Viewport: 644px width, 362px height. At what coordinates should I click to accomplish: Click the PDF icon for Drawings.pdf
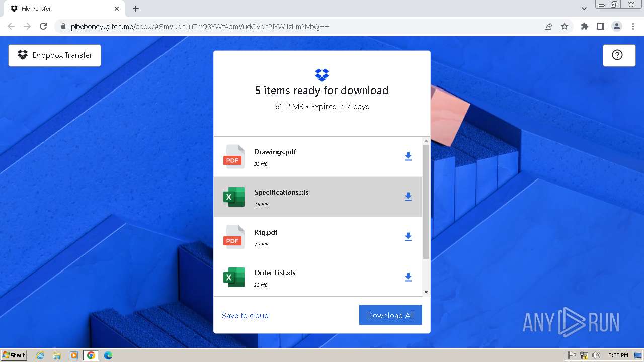[234, 156]
